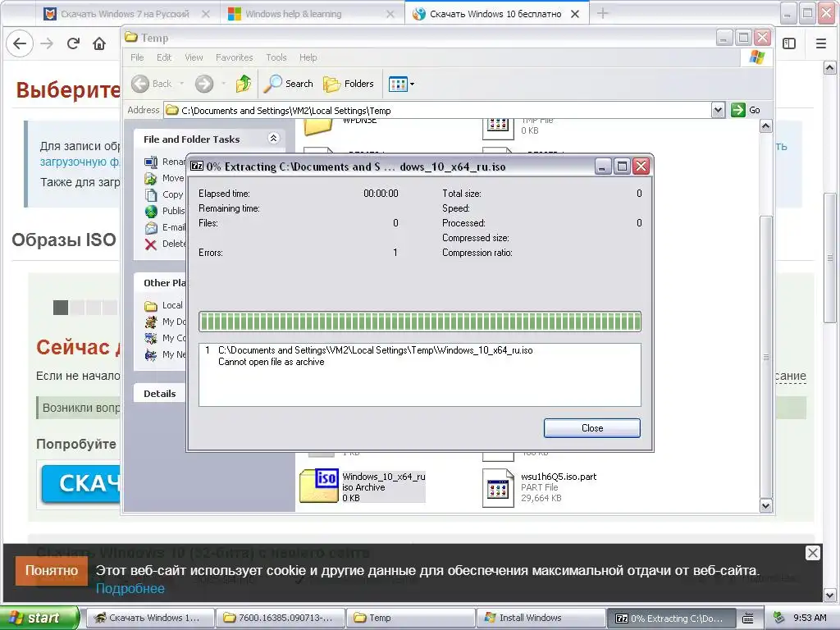This screenshot has width=840, height=630.
Task: Open the View menu in Temp window
Action: (x=194, y=57)
